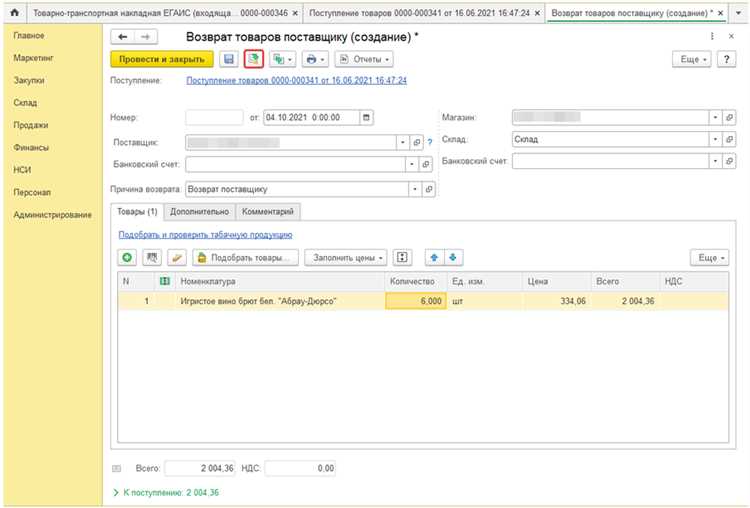Open help with the question mark button
Image resolution: width=750 pixels, height=508 pixels.
(727, 59)
